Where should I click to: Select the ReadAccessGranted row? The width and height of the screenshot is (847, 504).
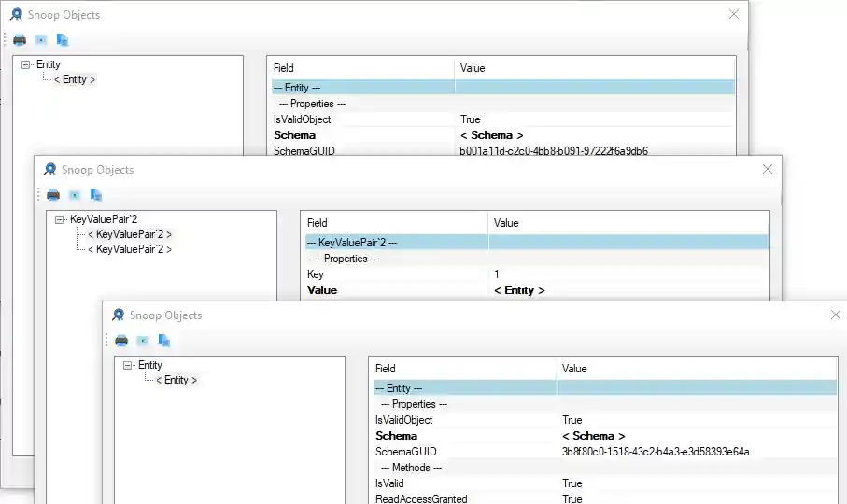(x=421, y=499)
